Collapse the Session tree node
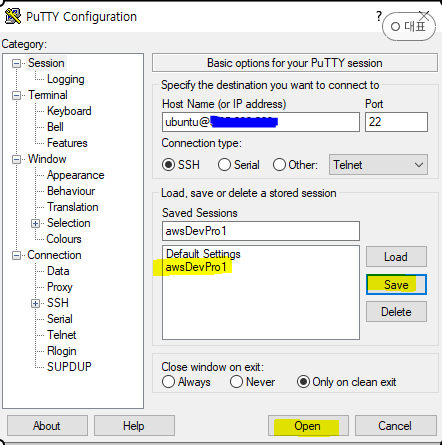442x445 pixels. tap(16, 63)
